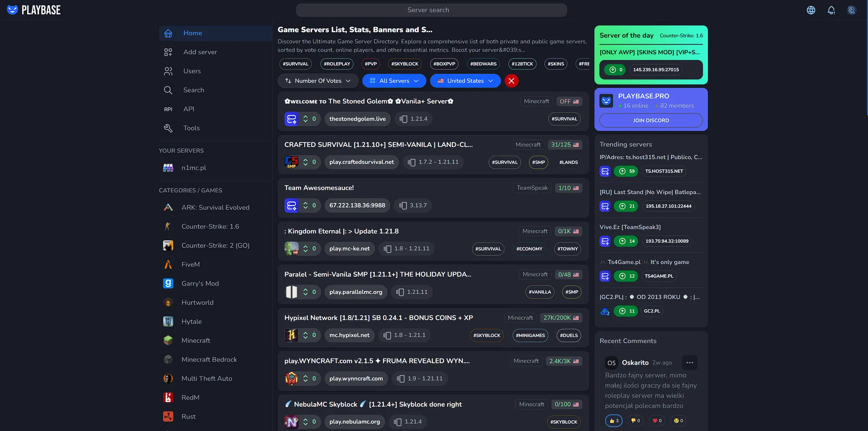Open the United States country dropdown
868x431 pixels.
pos(465,81)
